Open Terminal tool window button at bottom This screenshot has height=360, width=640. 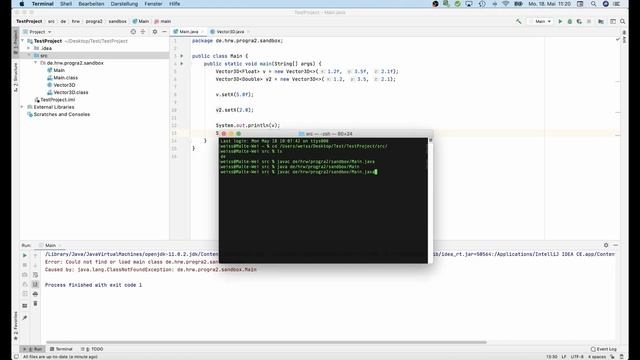click(x=61, y=349)
